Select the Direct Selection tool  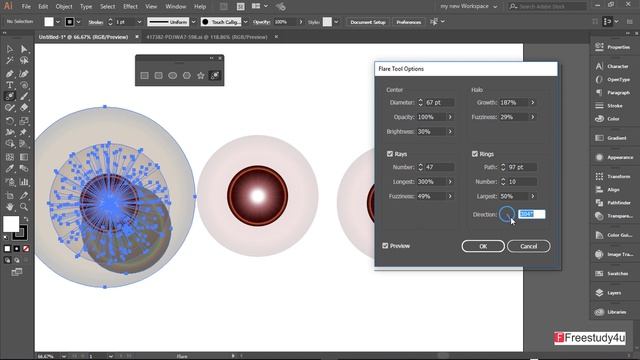point(24,49)
